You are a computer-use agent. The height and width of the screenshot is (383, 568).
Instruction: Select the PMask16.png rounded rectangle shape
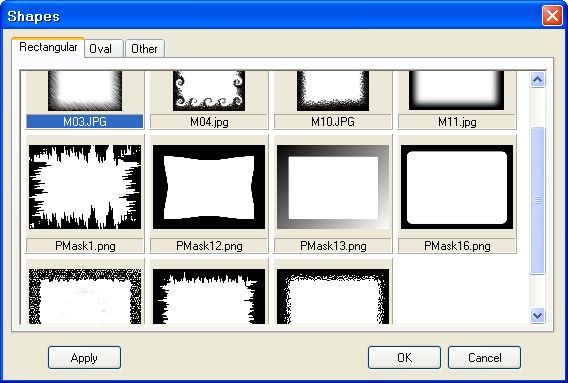(x=457, y=187)
